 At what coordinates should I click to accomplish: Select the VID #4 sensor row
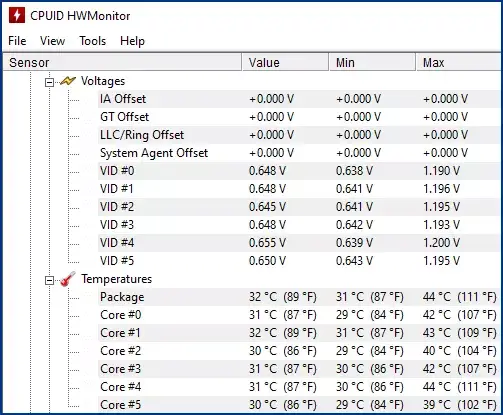[299, 243]
